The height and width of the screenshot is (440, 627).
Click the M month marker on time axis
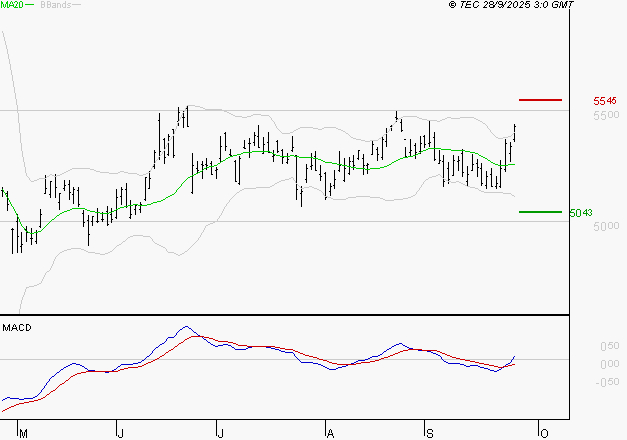(24, 434)
